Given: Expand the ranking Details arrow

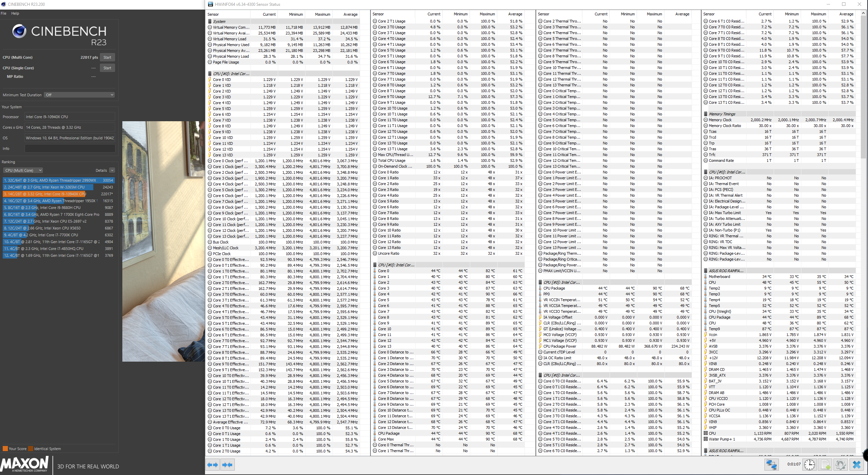Looking at the screenshot, I should click(x=112, y=170).
